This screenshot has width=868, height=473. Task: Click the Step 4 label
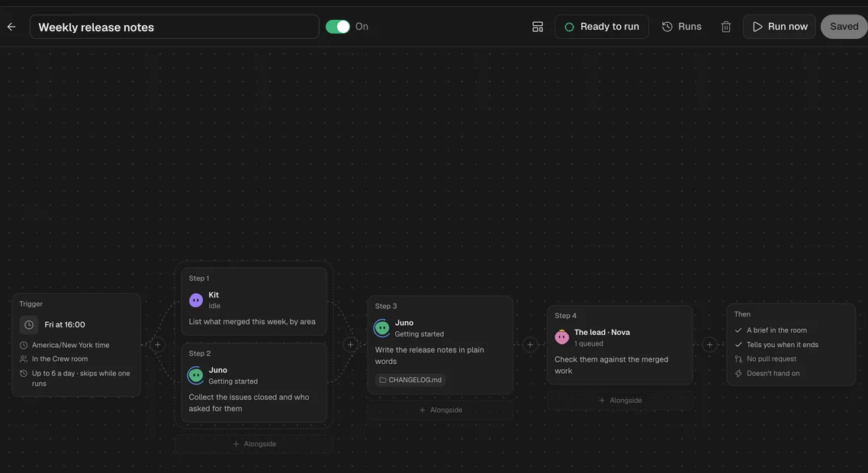click(565, 316)
